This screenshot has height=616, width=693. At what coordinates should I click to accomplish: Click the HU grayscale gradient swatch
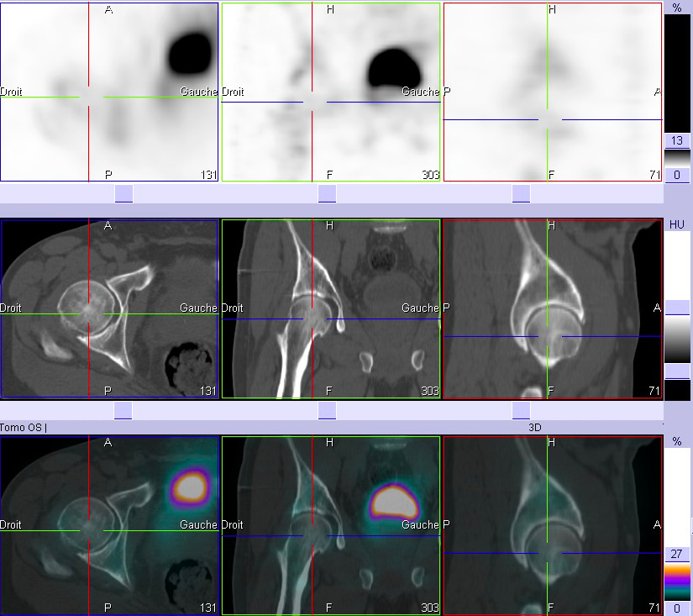(677, 340)
